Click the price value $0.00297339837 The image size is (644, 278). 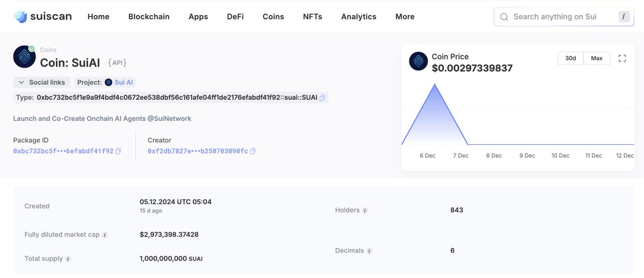(x=472, y=68)
